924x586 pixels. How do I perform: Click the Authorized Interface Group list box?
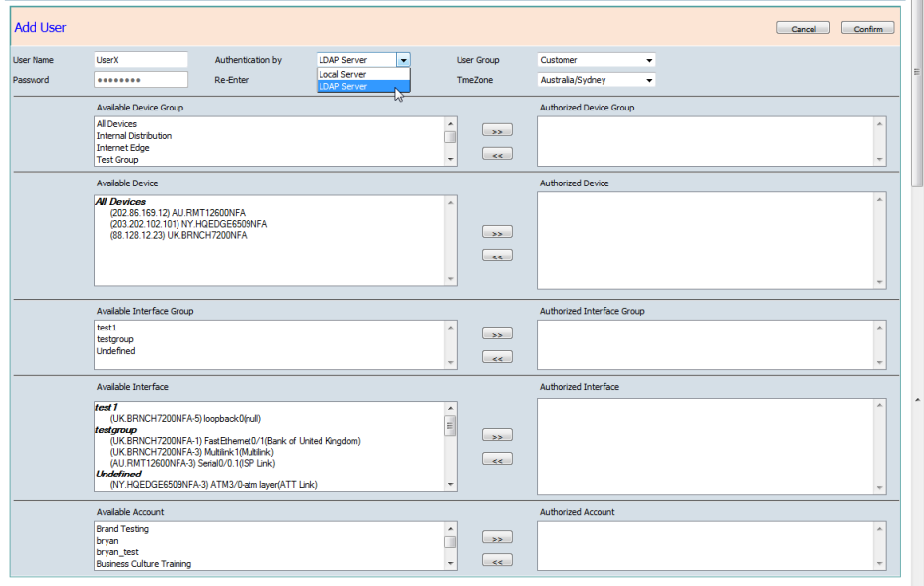coord(711,345)
